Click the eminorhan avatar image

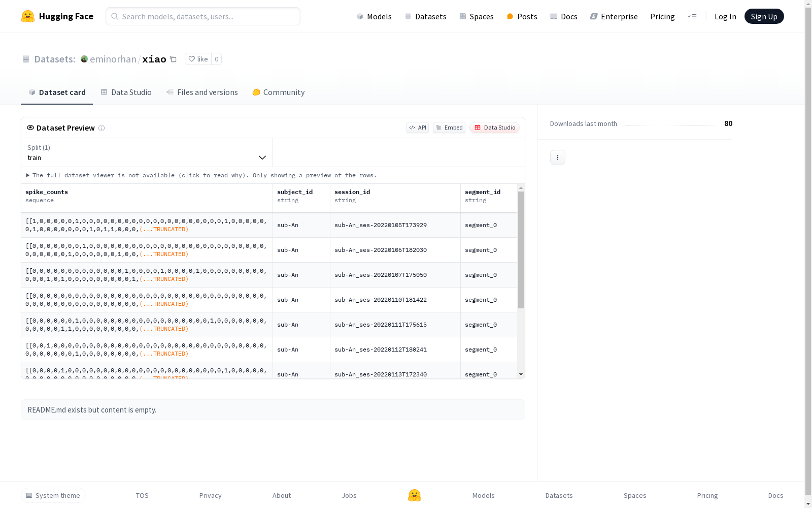tap(84, 59)
